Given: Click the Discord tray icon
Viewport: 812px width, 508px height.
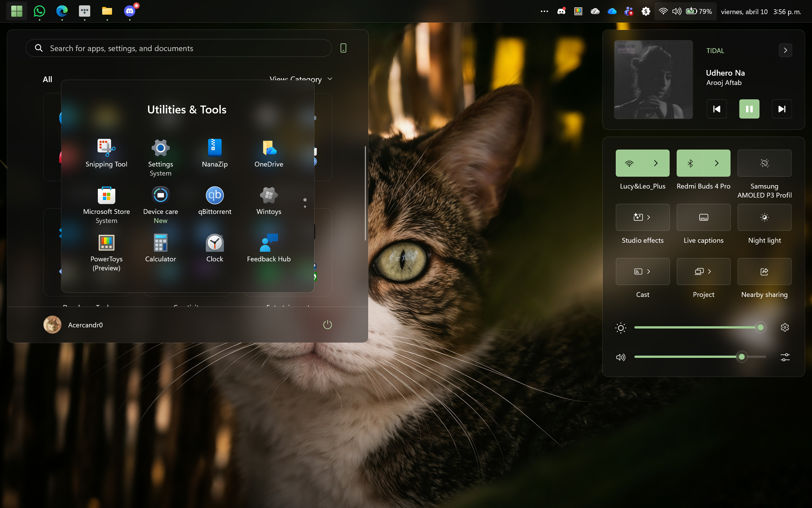Looking at the screenshot, I should (561, 11).
